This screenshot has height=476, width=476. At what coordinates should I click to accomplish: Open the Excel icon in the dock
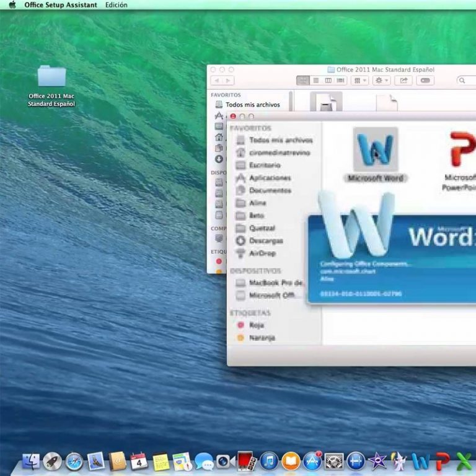pyautogui.click(x=464, y=461)
